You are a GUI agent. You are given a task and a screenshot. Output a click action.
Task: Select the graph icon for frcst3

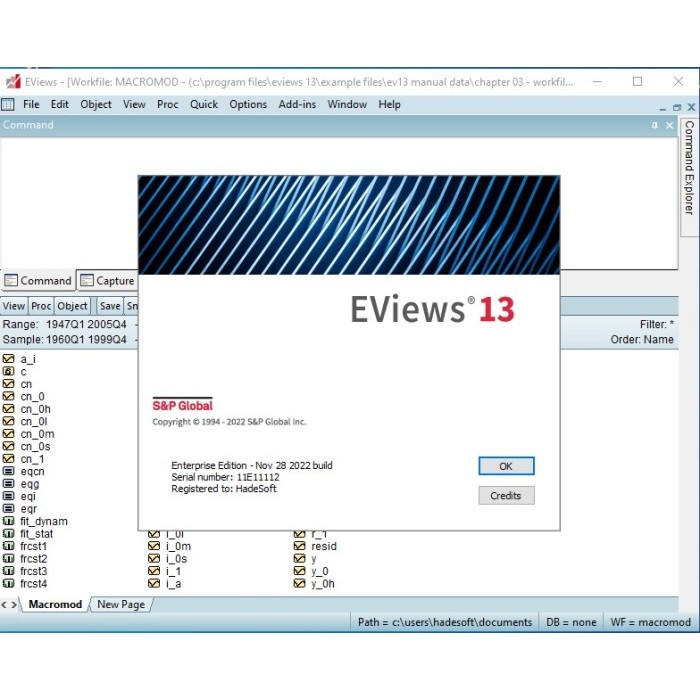pyautogui.click(x=8, y=571)
